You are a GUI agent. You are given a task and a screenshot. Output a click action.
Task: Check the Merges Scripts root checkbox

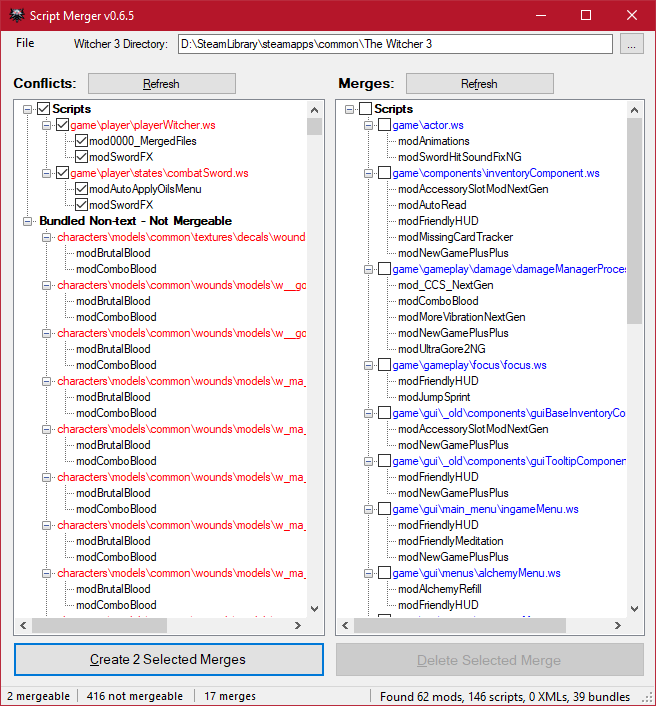point(366,109)
